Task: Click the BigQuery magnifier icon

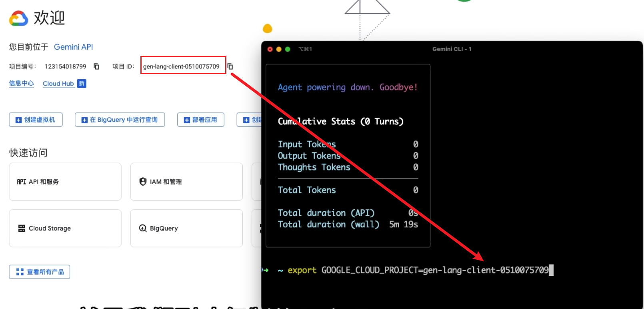Action: [143, 228]
